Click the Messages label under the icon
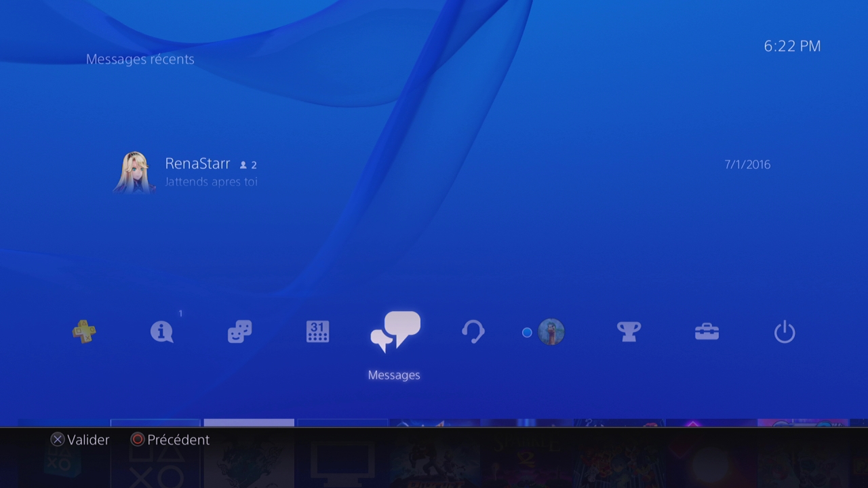The width and height of the screenshot is (868, 488). coord(394,375)
